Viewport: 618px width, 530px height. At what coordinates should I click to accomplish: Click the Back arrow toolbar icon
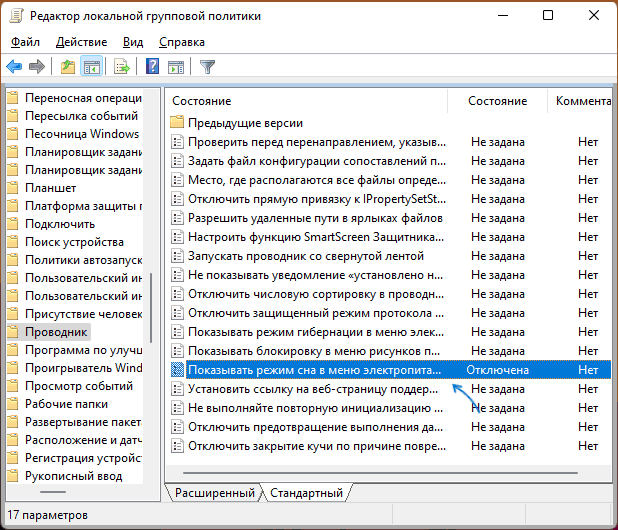pos(14,67)
